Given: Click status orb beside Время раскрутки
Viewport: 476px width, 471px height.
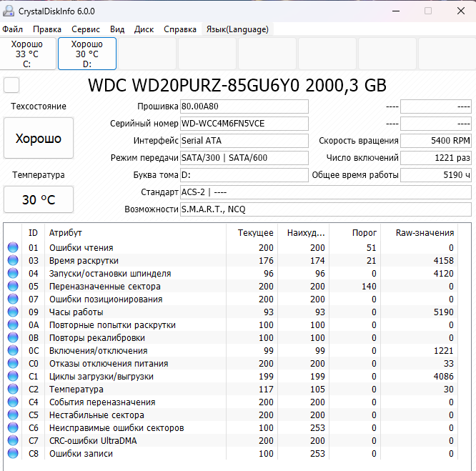Looking at the screenshot, I should [x=13, y=261].
